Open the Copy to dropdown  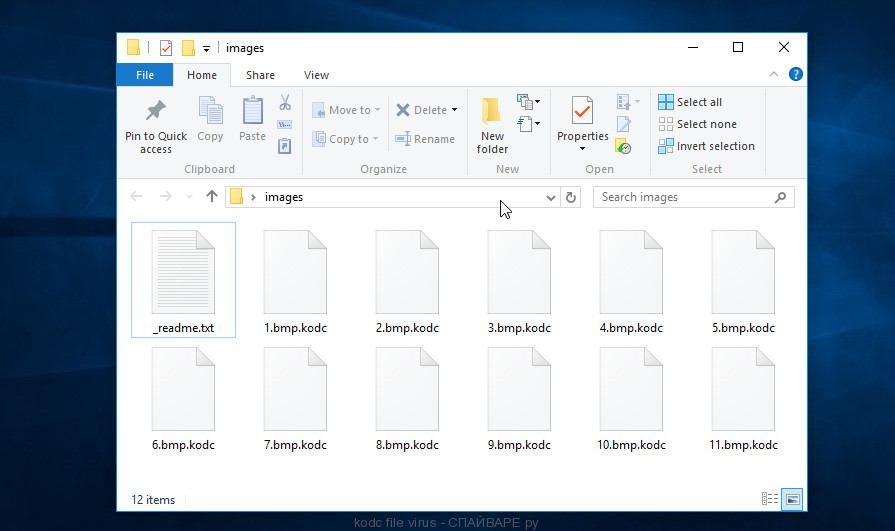345,139
